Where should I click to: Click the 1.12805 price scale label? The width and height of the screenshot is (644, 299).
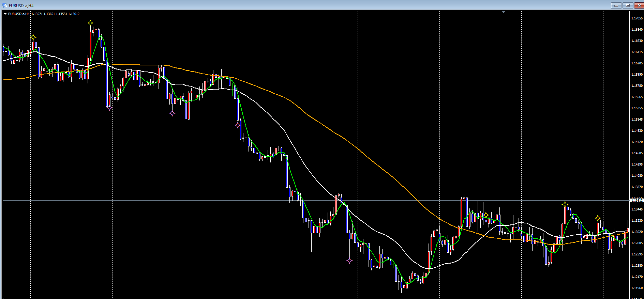tap(637, 243)
